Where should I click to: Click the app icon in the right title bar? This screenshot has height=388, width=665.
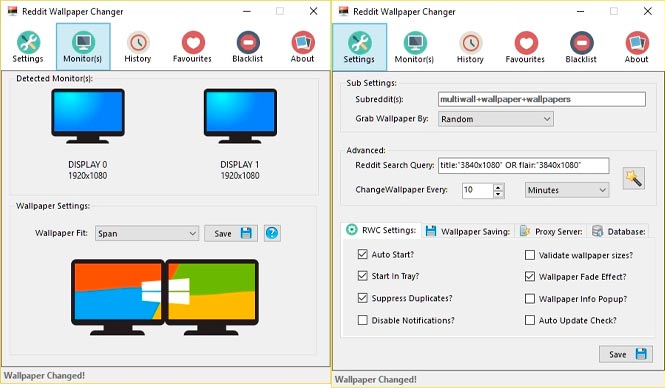click(344, 11)
